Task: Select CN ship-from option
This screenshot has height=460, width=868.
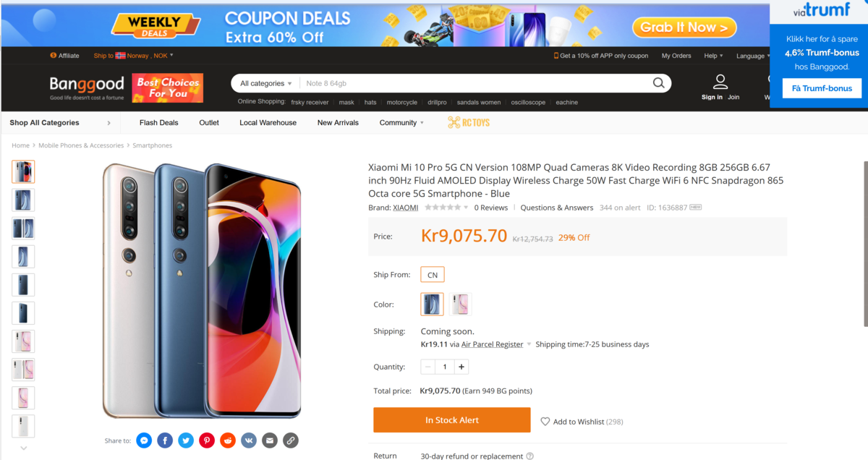Action: coord(433,275)
